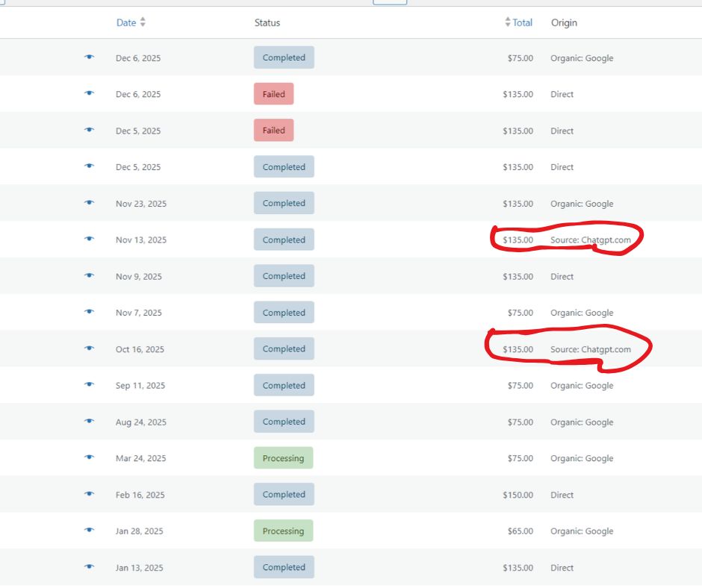This screenshot has width=702, height=588.
Task: Toggle the sort arrows beside Date
Action: 143,22
